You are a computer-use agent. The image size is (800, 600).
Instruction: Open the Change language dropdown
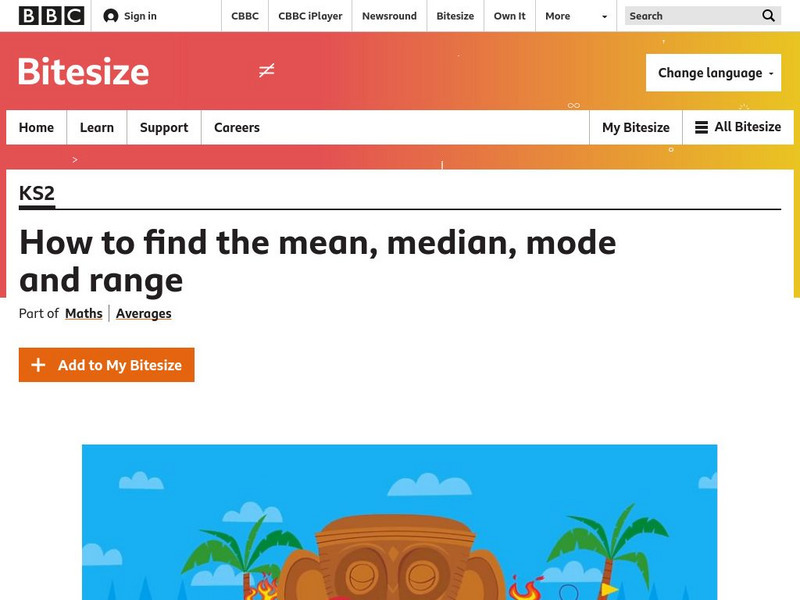click(713, 73)
